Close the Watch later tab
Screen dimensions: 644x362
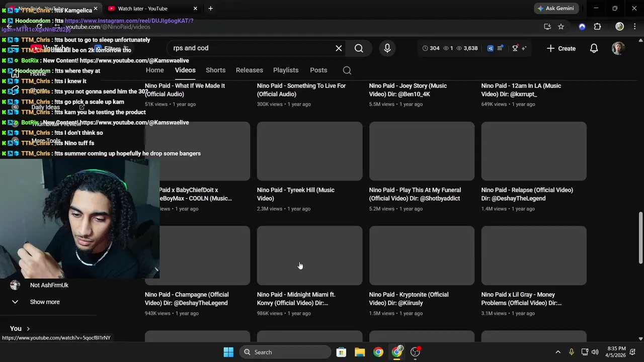click(x=195, y=9)
